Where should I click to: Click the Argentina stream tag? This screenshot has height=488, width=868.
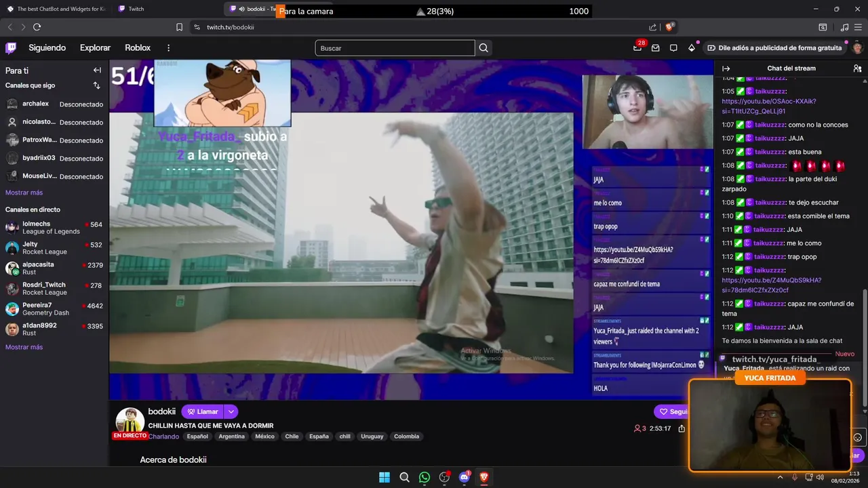[x=231, y=436]
